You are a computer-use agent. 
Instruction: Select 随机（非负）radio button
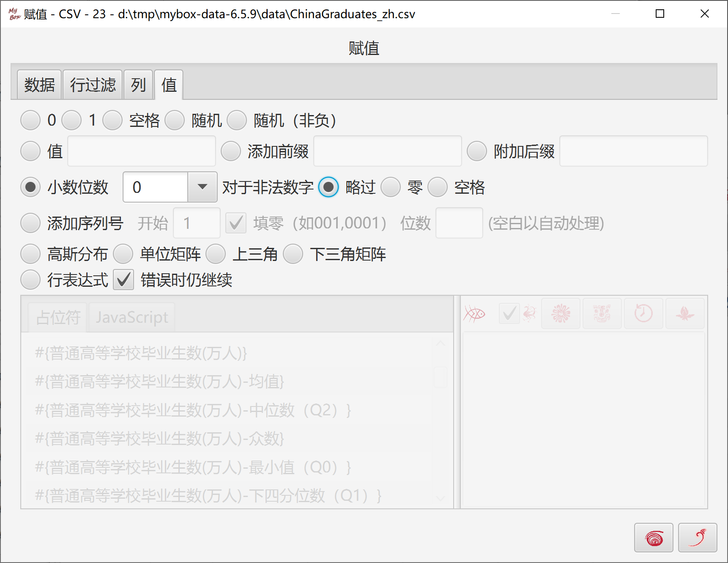237,120
